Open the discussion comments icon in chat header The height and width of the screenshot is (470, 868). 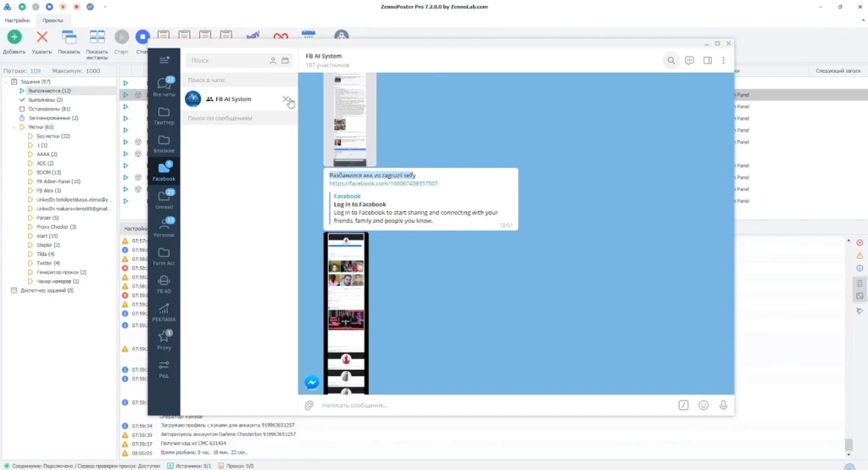(x=689, y=60)
